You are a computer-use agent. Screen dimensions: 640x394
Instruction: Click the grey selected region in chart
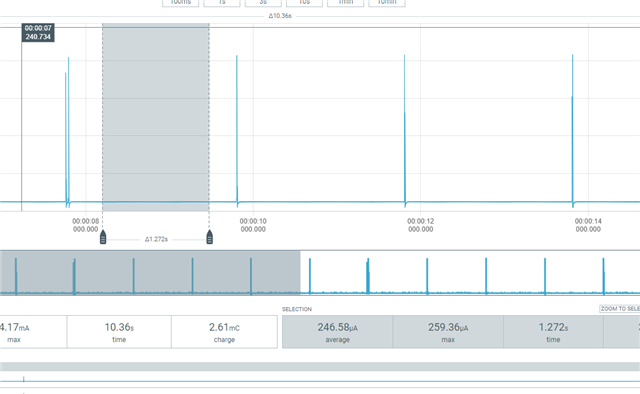(156, 117)
